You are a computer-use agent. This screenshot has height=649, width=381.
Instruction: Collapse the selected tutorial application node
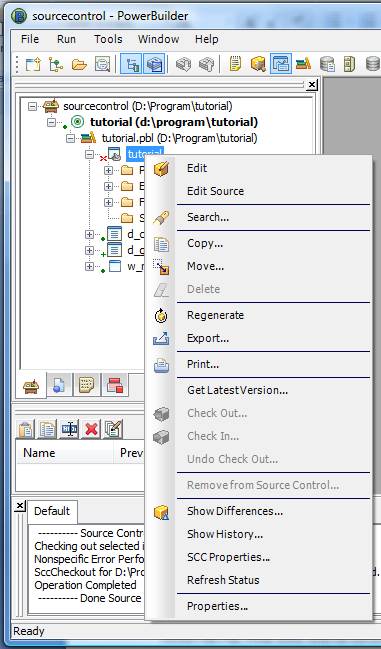[89, 154]
